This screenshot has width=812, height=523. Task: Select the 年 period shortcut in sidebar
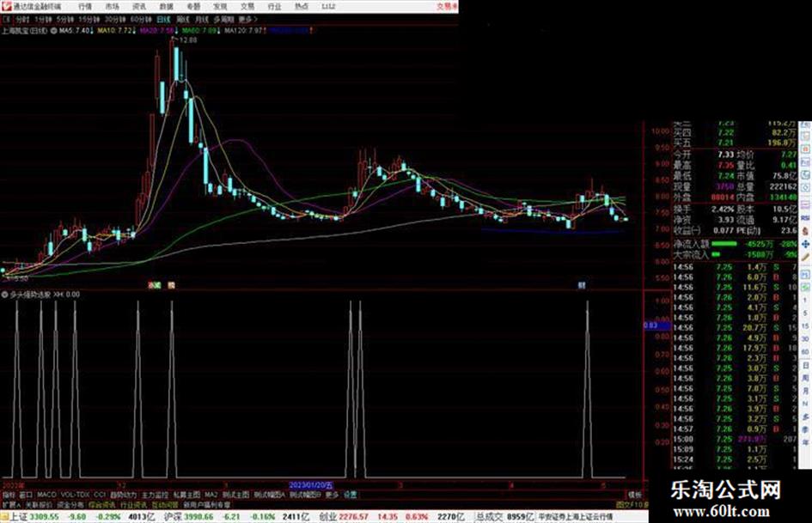click(x=805, y=443)
